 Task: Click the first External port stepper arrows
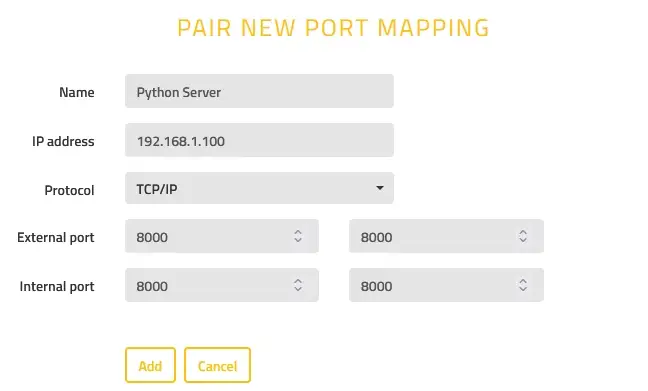pos(298,236)
